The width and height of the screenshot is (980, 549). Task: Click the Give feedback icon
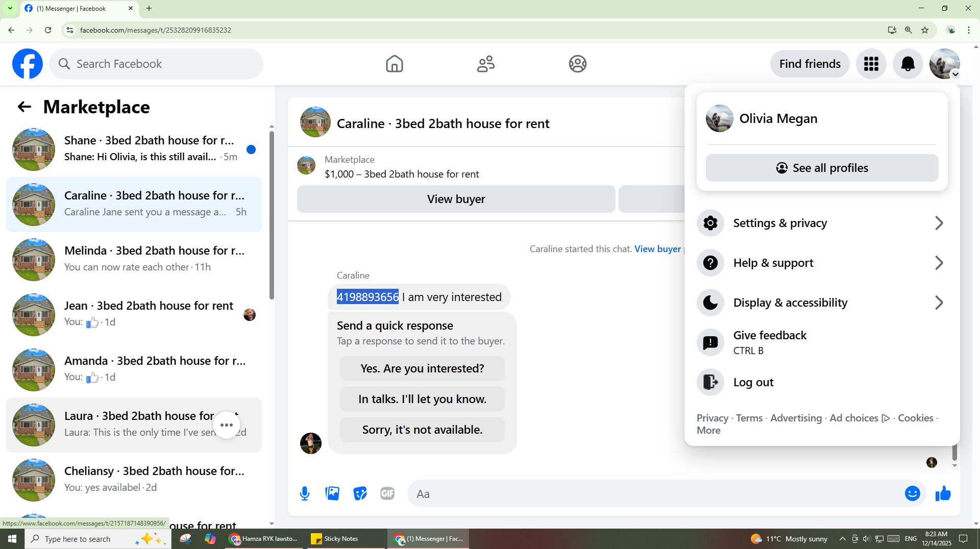[x=710, y=342]
